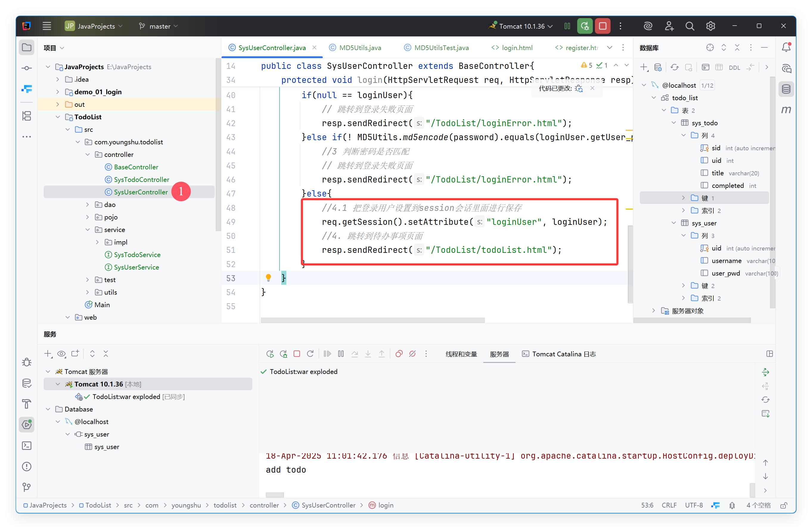Open the 线程和变量 tab
This screenshot has height=529, width=812.
461,354
